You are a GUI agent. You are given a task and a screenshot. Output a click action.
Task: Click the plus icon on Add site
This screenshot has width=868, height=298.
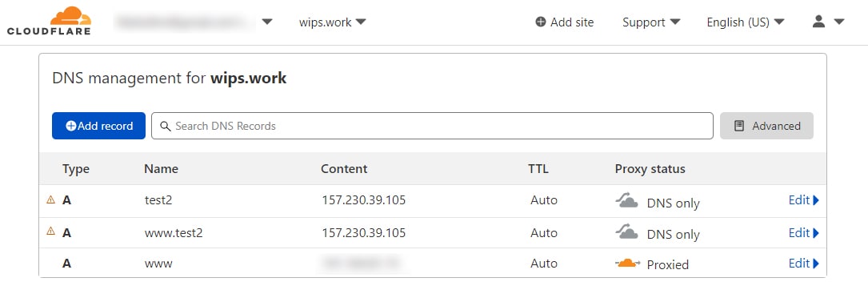[540, 22]
